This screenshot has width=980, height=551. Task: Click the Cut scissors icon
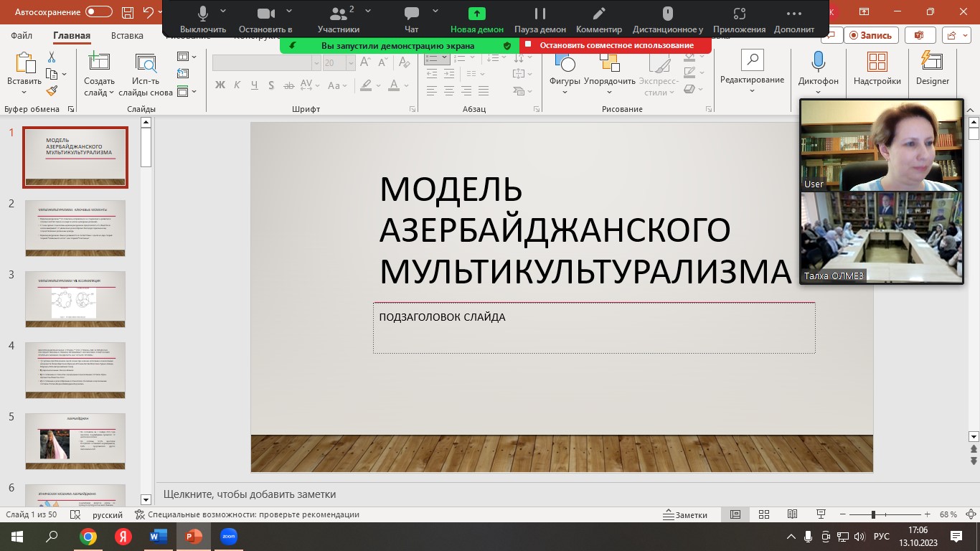[x=52, y=57]
